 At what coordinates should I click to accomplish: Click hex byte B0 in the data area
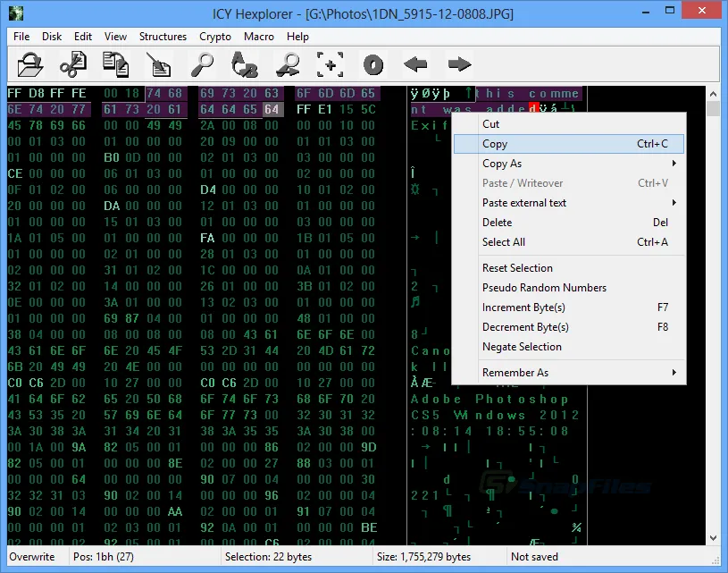point(111,157)
